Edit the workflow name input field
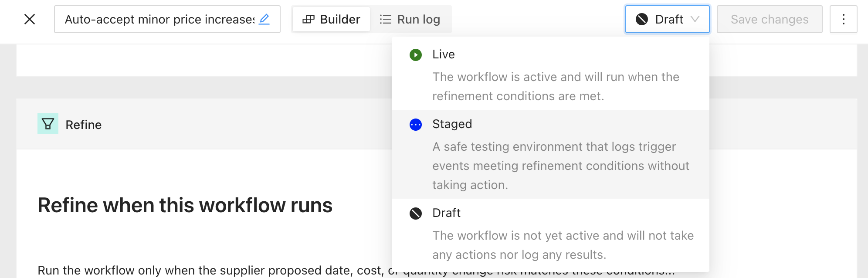Image resolution: width=868 pixels, height=278 pixels. (167, 19)
